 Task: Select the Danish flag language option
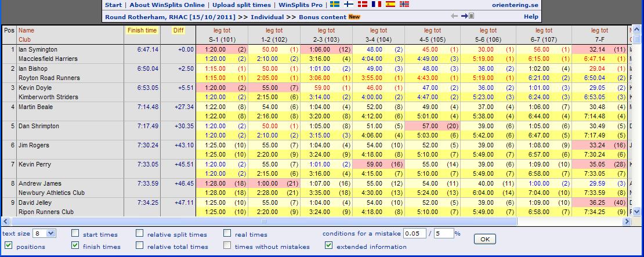[363, 5]
